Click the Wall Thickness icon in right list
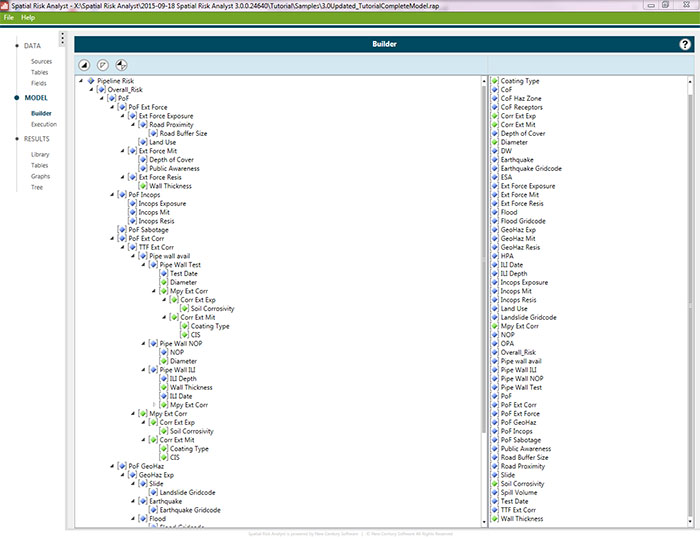700x538 pixels. pyautogui.click(x=495, y=519)
